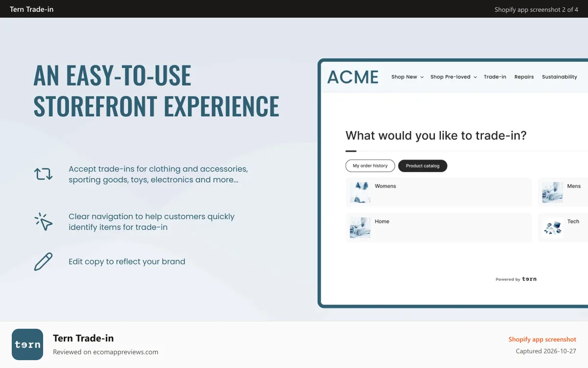Click the Mens category thumbnail image
The image size is (588, 368).
pyautogui.click(x=552, y=192)
